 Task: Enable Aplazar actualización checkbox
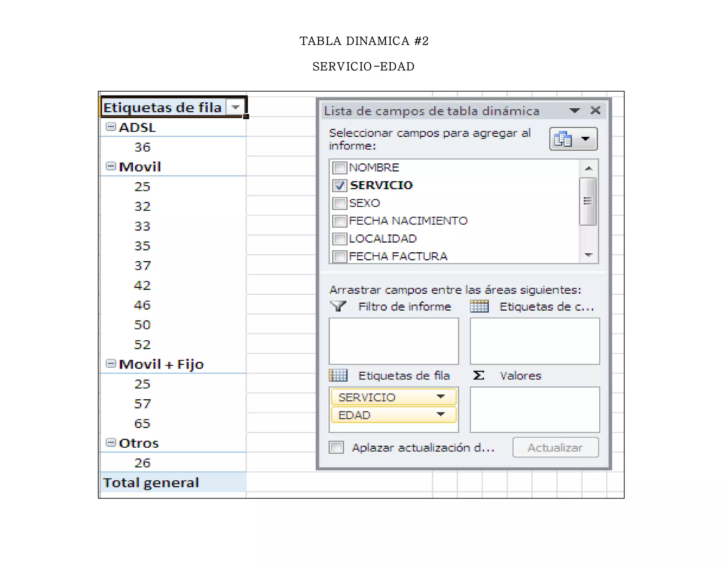pos(336,447)
